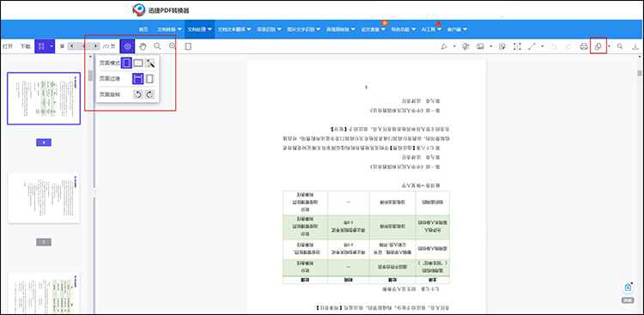Click the thumbnail panel scrollbar handle

click(x=91, y=76)
